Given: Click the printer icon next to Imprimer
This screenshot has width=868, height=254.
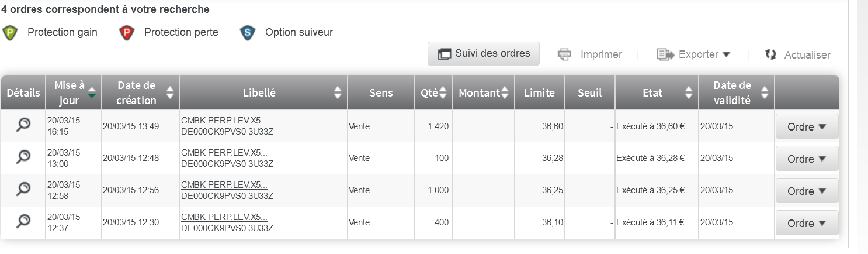Looking at the screenshot, I should pos(564,54).
